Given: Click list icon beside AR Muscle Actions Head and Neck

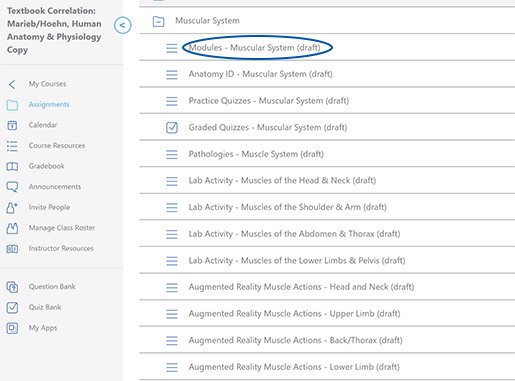Looking at the screenshot, I should click(x=172, y=287).
